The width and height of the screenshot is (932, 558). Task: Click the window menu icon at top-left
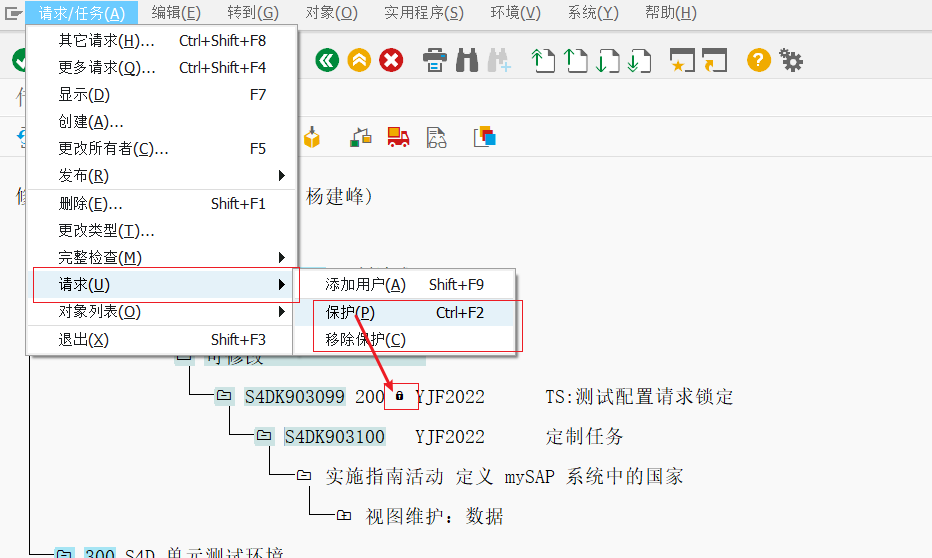(x=13, y=12)
